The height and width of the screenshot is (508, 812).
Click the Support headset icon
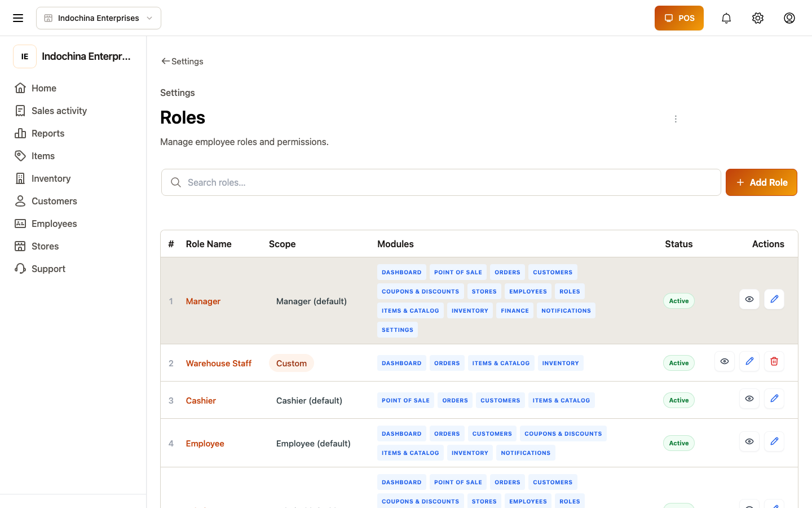20,269
